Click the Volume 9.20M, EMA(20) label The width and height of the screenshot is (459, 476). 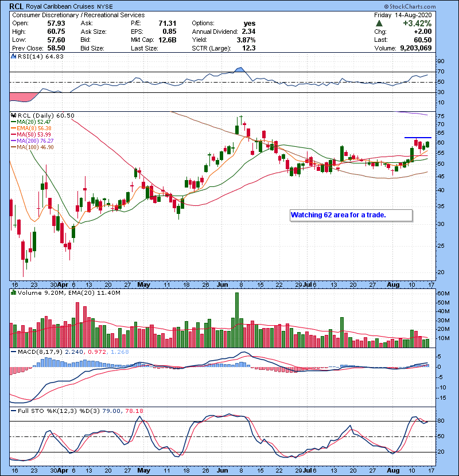tap(69, 292)
